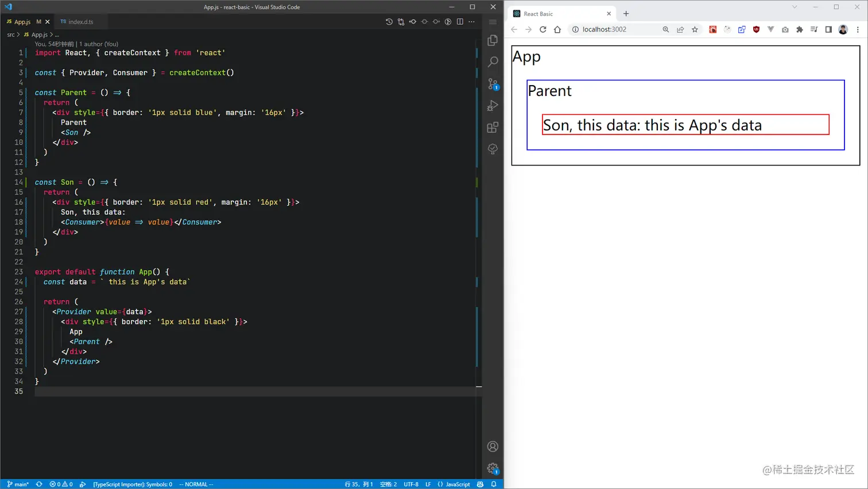Open the errors and warnings count in status bar

pos(61,484)
